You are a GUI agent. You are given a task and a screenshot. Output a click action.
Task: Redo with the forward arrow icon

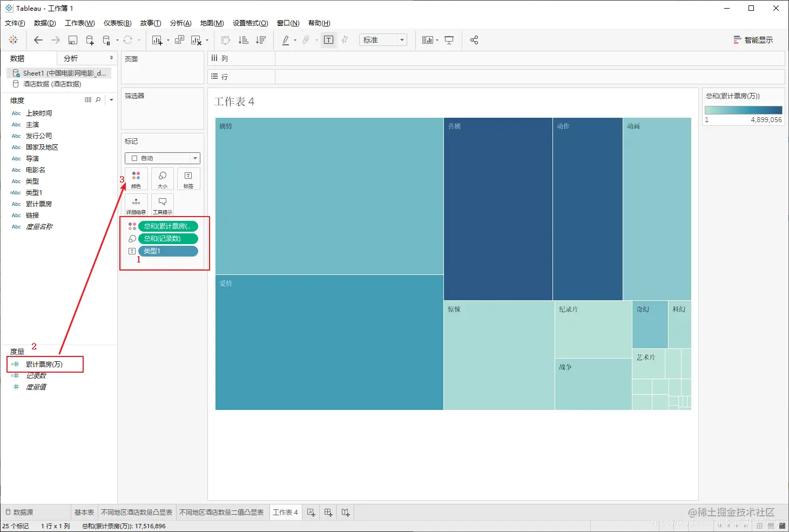(55, 40)
